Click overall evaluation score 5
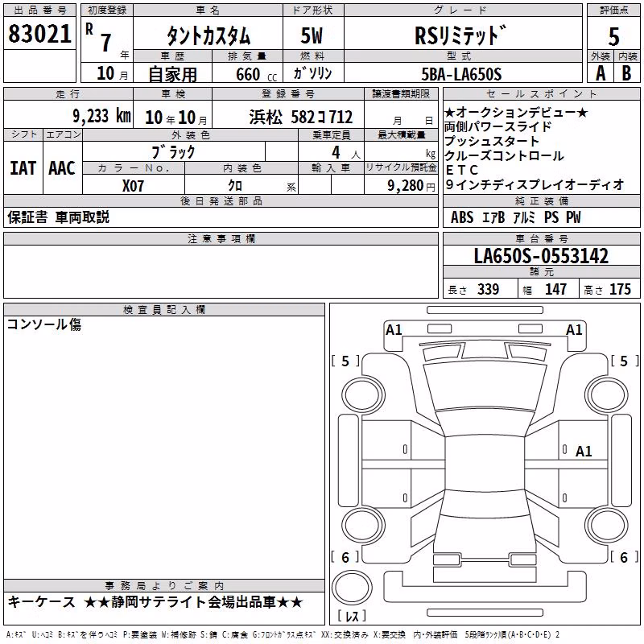Viewport: 644px width, 644px height. click(x=613, y=36)
